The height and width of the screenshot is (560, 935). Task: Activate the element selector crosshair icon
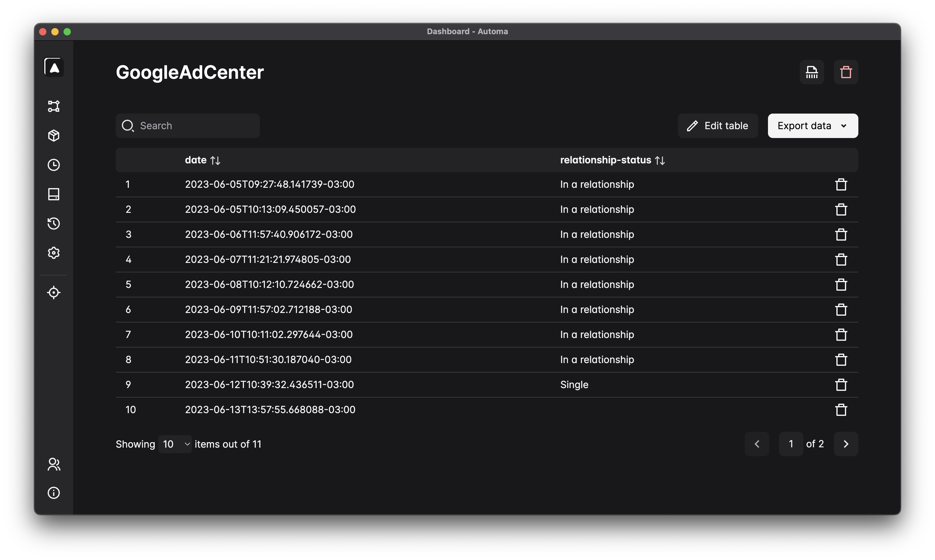click(x=54, y=293)
